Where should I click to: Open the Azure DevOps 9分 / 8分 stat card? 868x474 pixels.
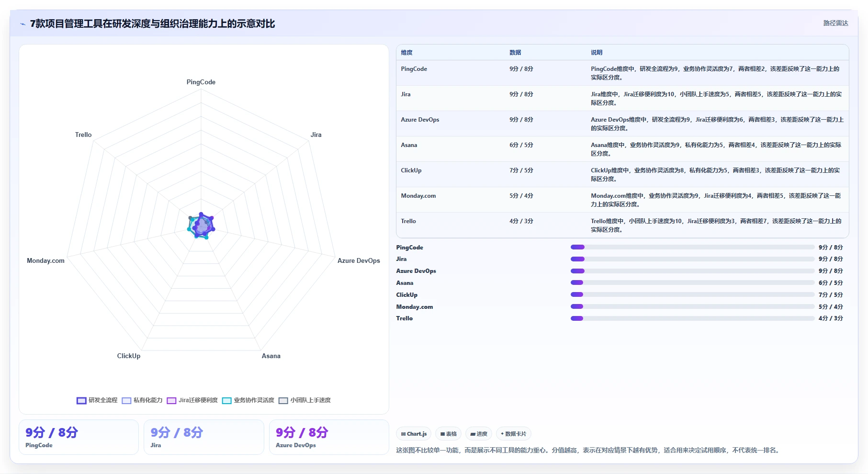(329, 437)
